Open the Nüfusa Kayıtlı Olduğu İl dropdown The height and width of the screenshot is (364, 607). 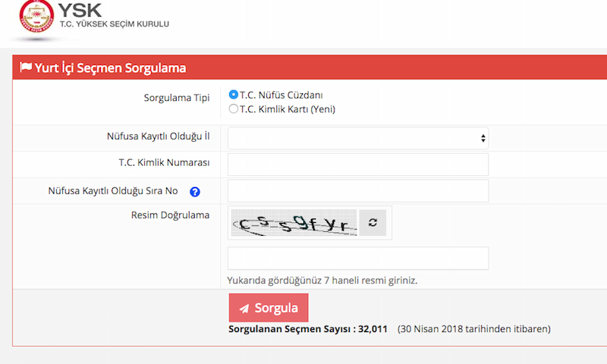coord(357,138)
